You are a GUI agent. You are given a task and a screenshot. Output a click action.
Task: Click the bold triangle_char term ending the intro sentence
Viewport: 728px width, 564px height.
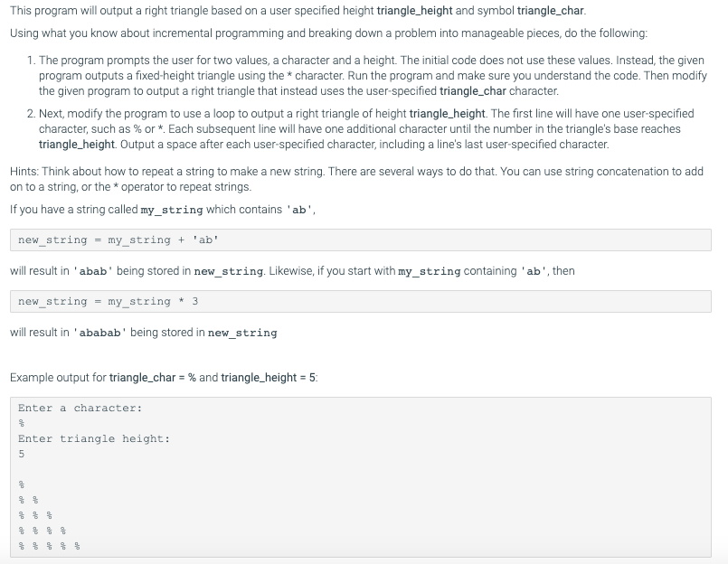tap(550, 11)
